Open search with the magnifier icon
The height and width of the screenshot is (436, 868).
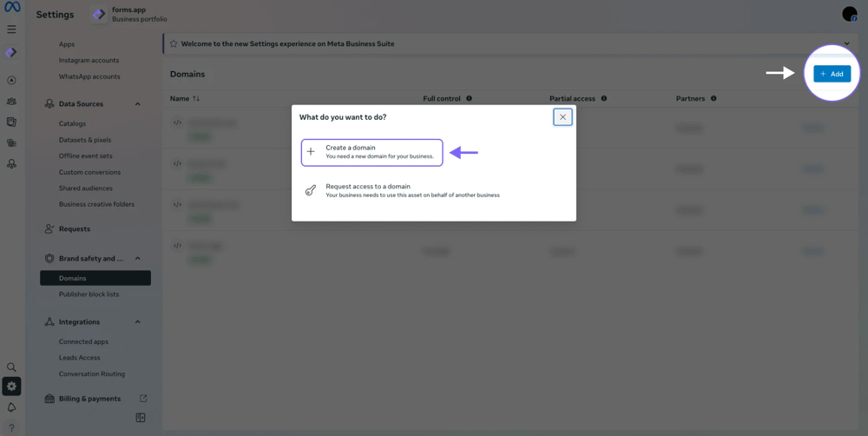11,367
